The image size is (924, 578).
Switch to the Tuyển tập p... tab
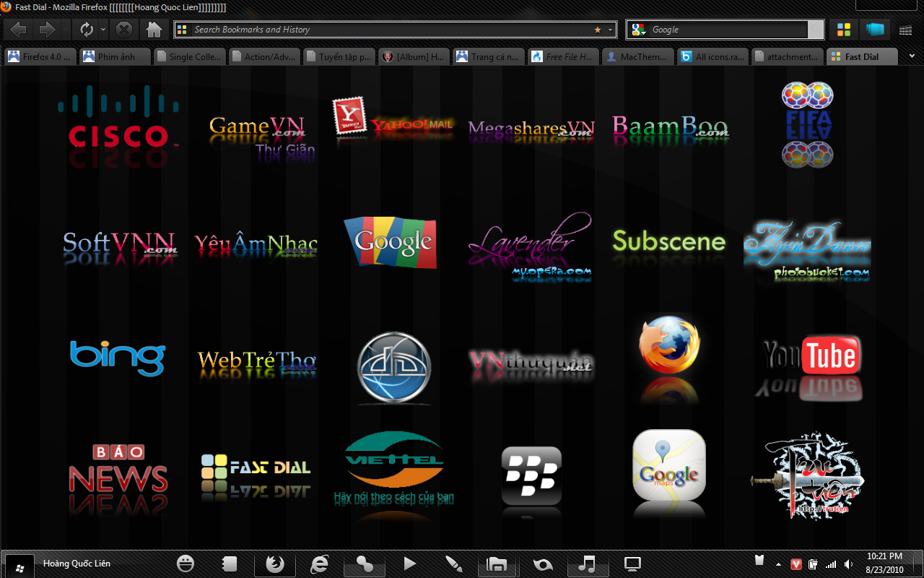coord(339,56)
